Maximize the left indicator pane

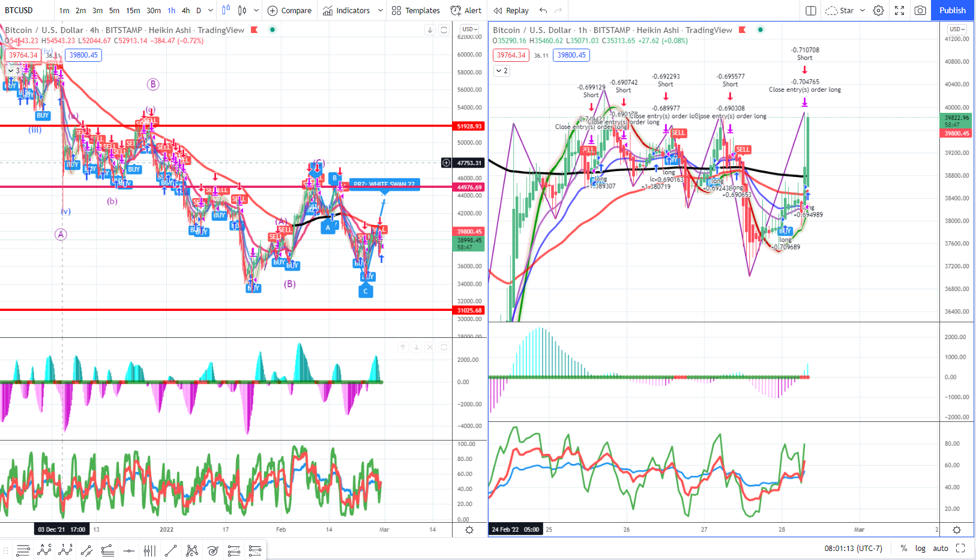[444, 347]
